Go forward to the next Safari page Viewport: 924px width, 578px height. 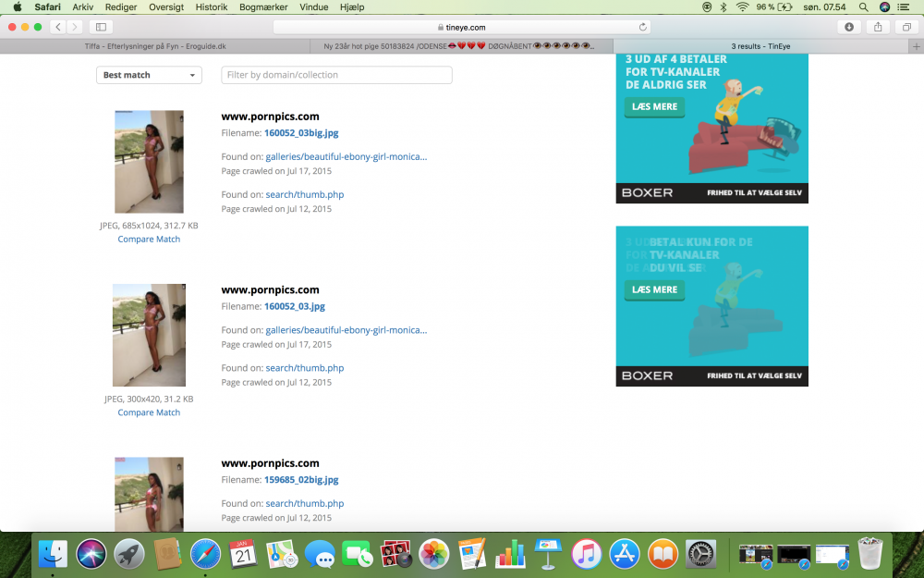(74, 27)
